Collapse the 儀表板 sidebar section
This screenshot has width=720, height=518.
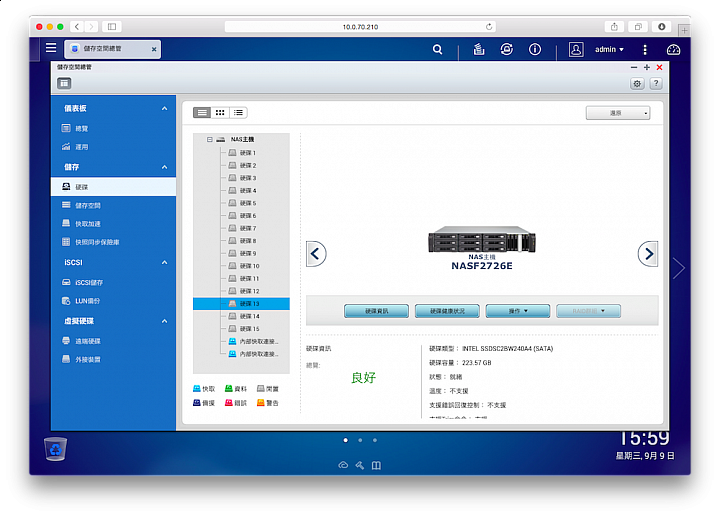pyautogui.click(x=164, y=108)
